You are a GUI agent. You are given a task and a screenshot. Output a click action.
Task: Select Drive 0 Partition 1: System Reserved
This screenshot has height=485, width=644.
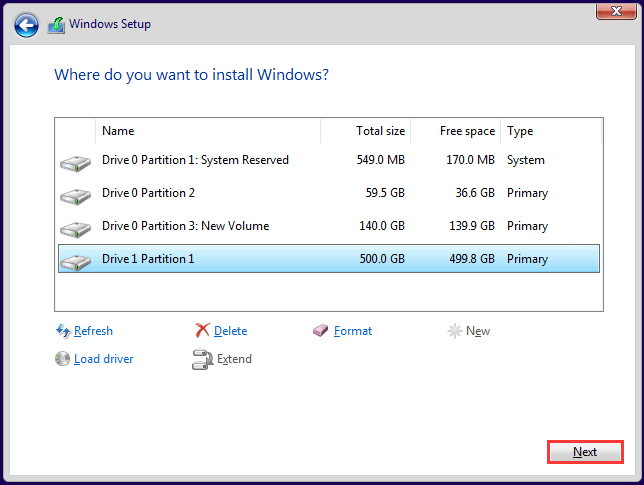(x=329, y=160)
